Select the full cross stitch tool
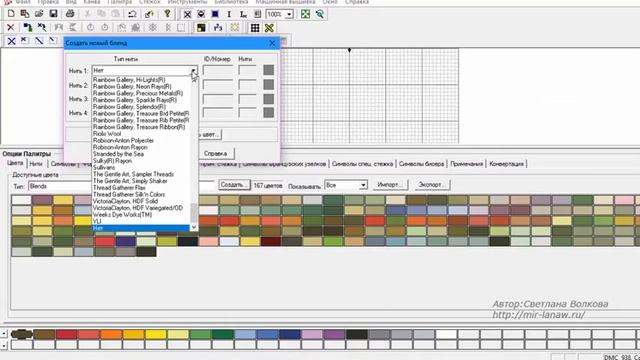 click(187, 14)
